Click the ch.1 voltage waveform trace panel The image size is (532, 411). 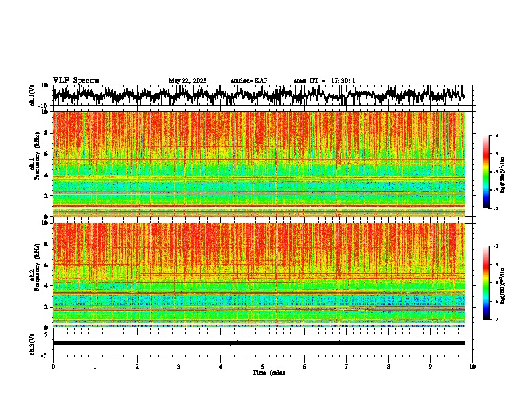[x=263, y=95]
